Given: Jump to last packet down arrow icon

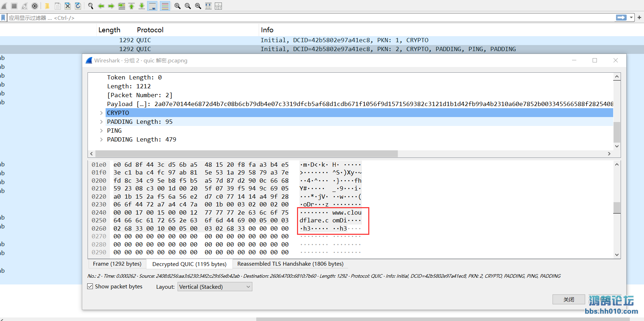Looking at the screenshot, I should pyautogui.click(x=142, y=6).
